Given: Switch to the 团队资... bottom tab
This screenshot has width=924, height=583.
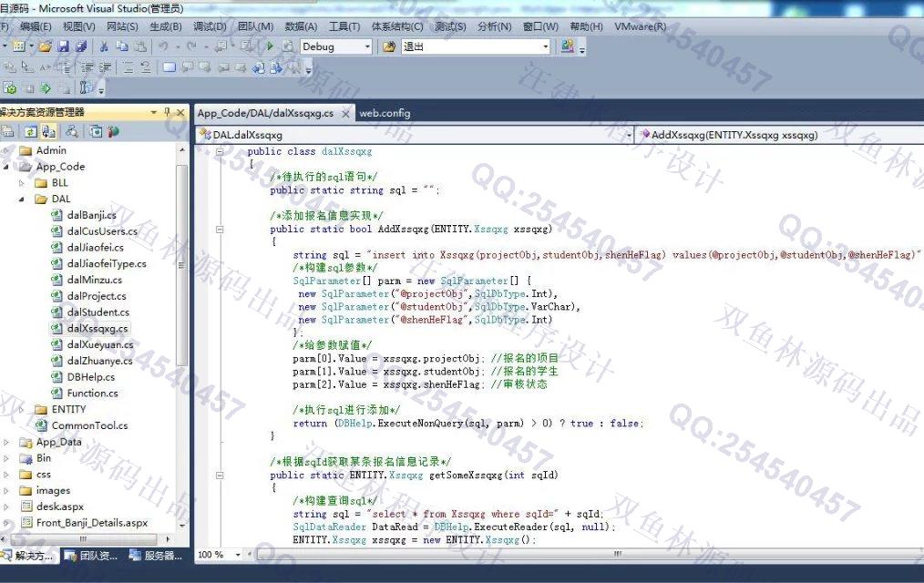Looking at the screenshot, I should [x=91, y=556].
